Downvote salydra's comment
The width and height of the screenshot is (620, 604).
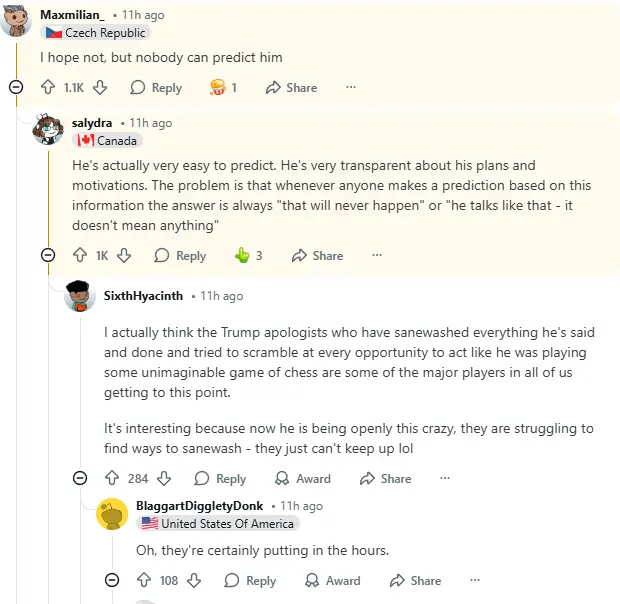[124, 256]
